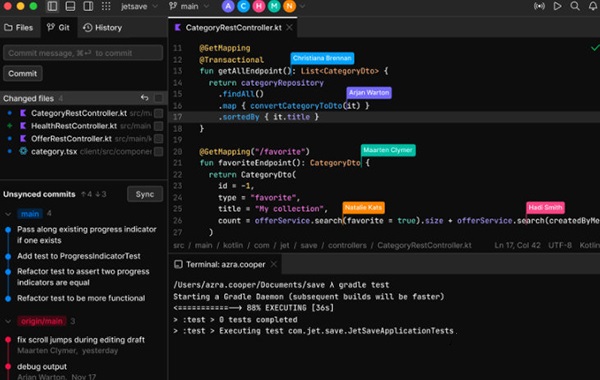Select commit 'Refactor test to assert two progress'
Viewport: 600px width, 380px height.
[83, 277]
